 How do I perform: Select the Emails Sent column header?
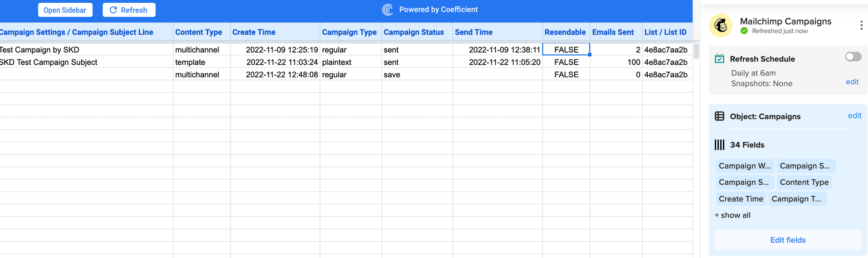616,32
